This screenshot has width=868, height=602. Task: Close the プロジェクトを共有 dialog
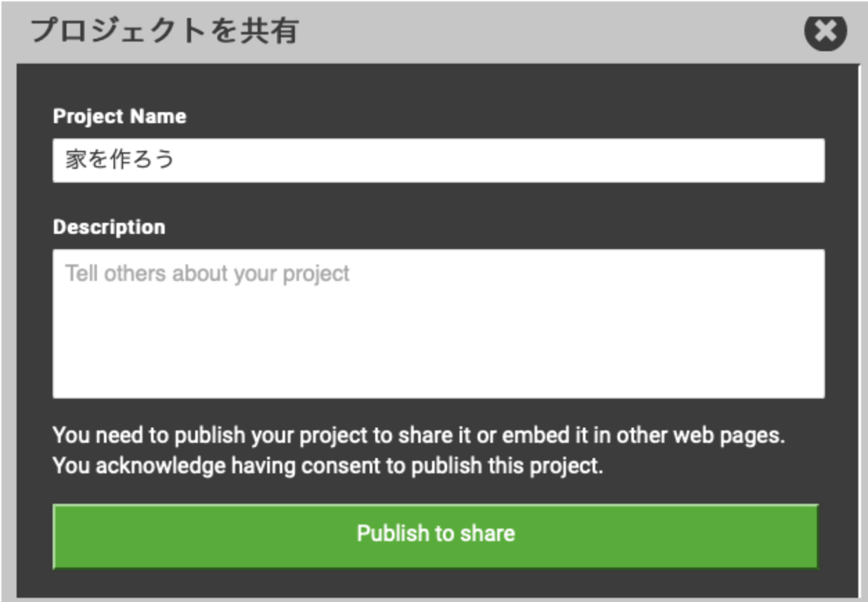tap(825, 32)
